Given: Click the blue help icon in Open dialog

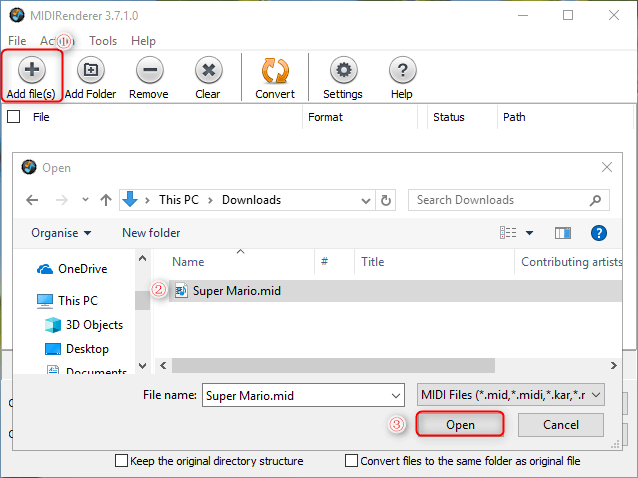Looking at the screenshot, I should tap(599, 233).
